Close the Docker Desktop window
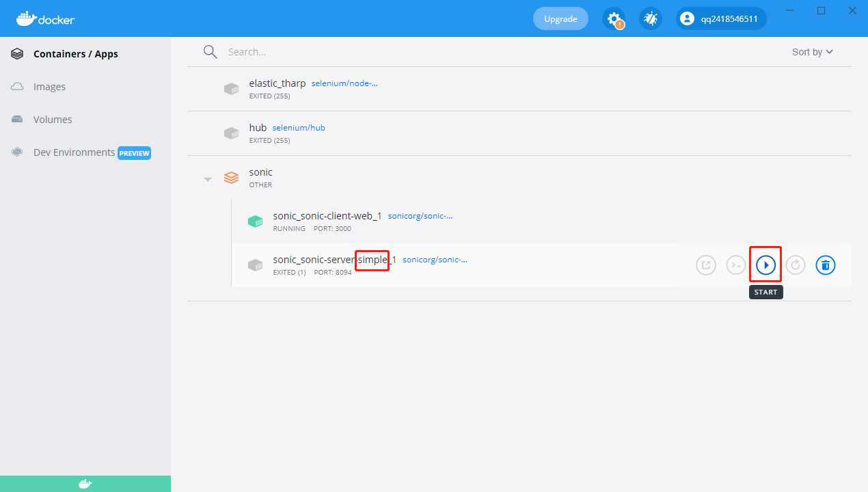 tap(852, 10)
